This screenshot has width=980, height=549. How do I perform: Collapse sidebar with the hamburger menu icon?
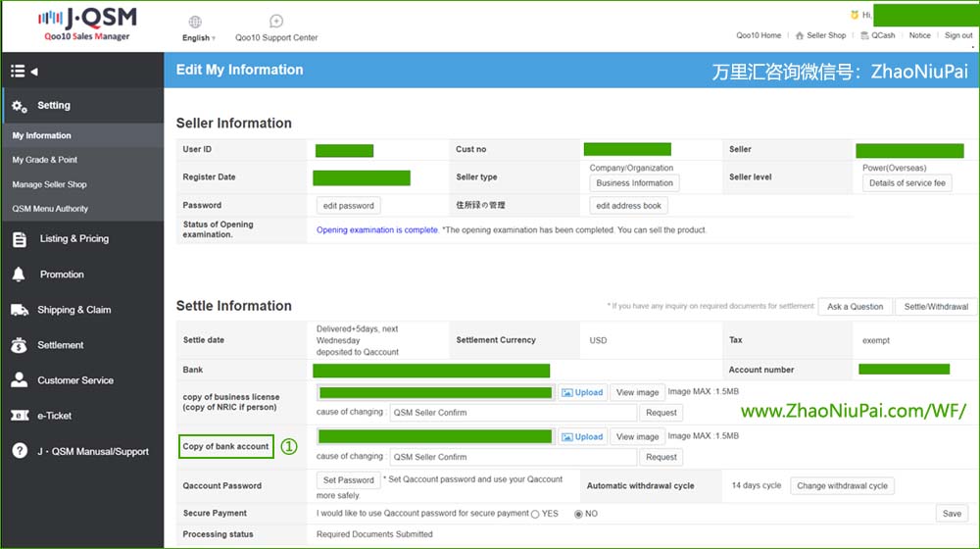(x=19, y=71)
